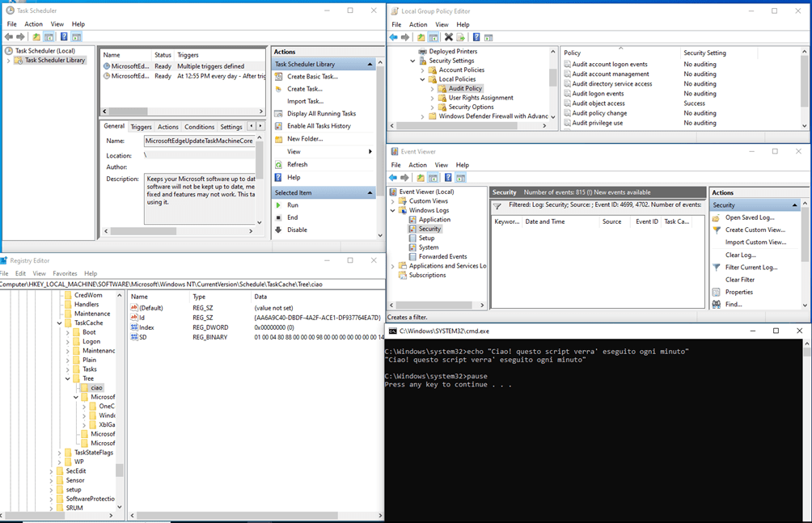The width and height of the screenshot is (812, 523).
Task: Click the Find action in Event Viewer
Action: 733,304
